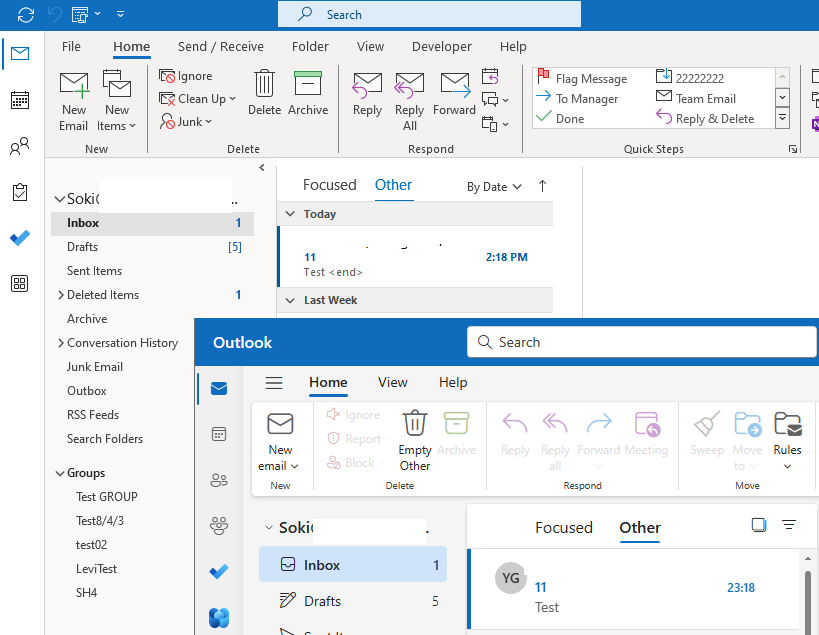819x635 pixels.
Task: Click Delete trash icon in classic ribbon
Action: point(264,93)
